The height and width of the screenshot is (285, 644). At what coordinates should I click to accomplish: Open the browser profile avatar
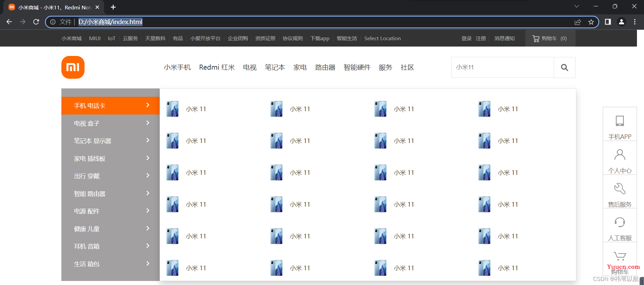(x=621, y=22)
